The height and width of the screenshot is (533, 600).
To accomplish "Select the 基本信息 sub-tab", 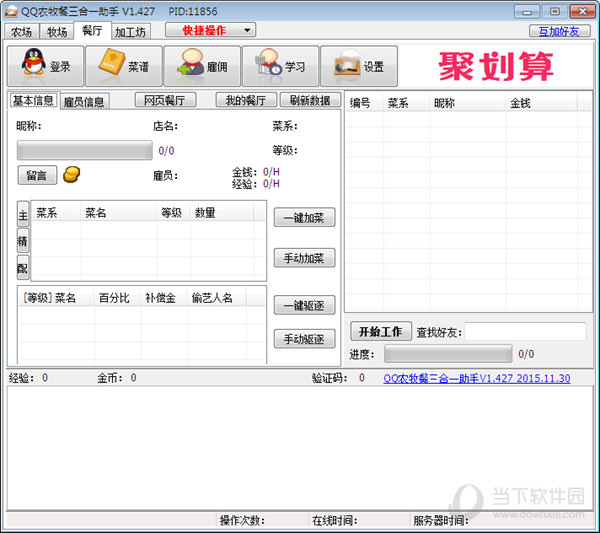I will [33, 100].
